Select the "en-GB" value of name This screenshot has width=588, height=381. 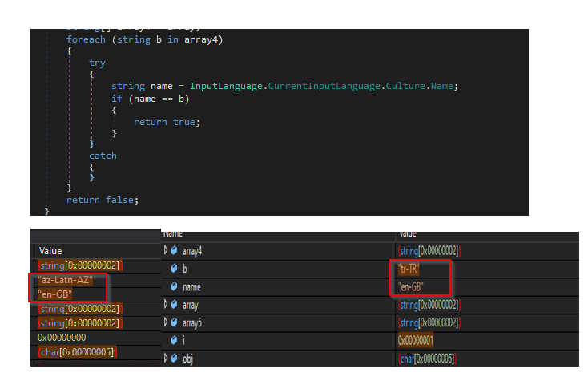coord(411,287)
